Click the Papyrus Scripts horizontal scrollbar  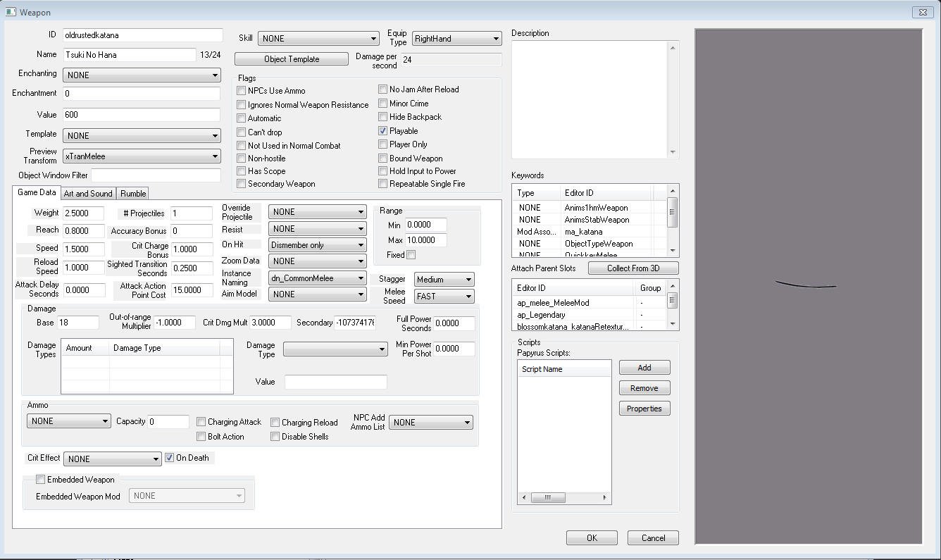[x=565, y=498]
